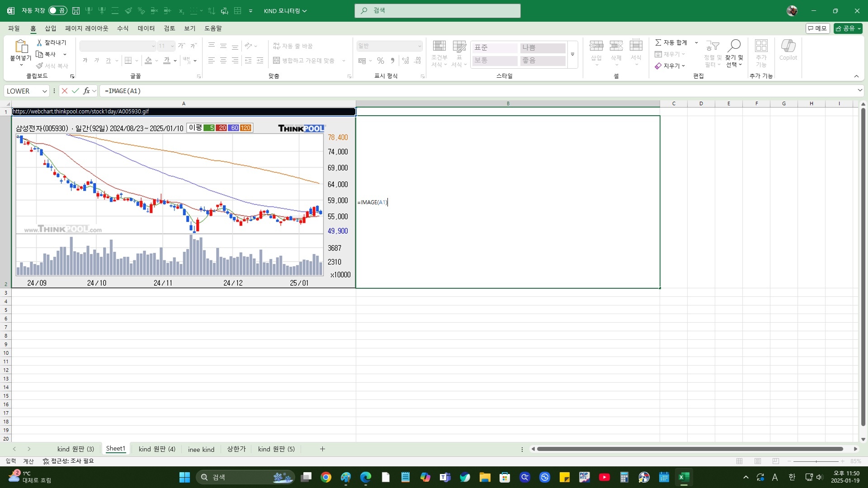The width and height of the screenshot is (868, 488).
Task: Switch to the 데이터 ribbon tab
Action: 146,28
